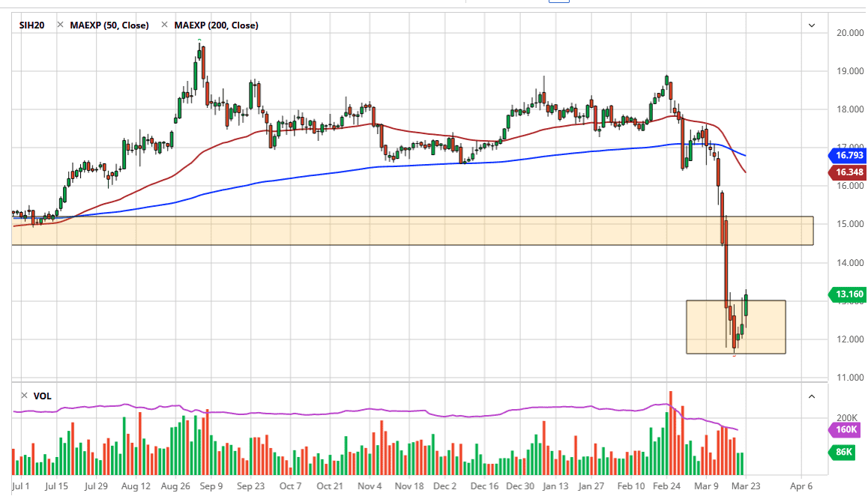Click the Jul 1 date on time axis
The image size is (868, 496).
(21, 486)
